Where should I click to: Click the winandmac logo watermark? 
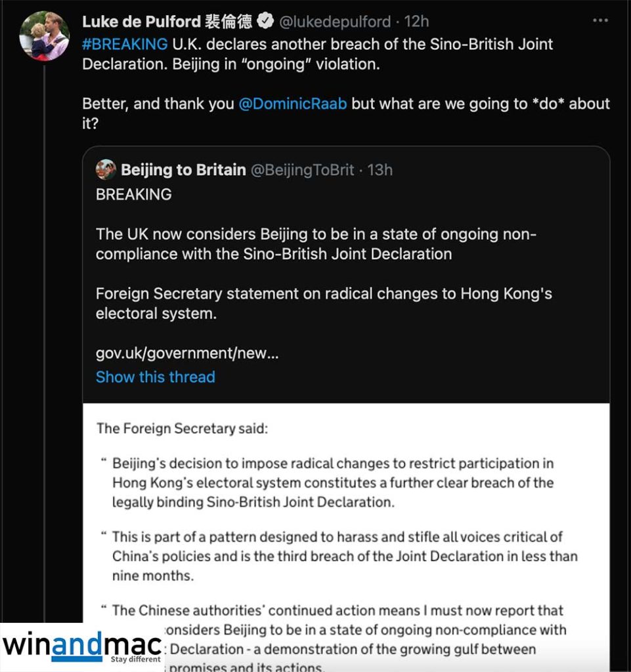click(81, 646)
